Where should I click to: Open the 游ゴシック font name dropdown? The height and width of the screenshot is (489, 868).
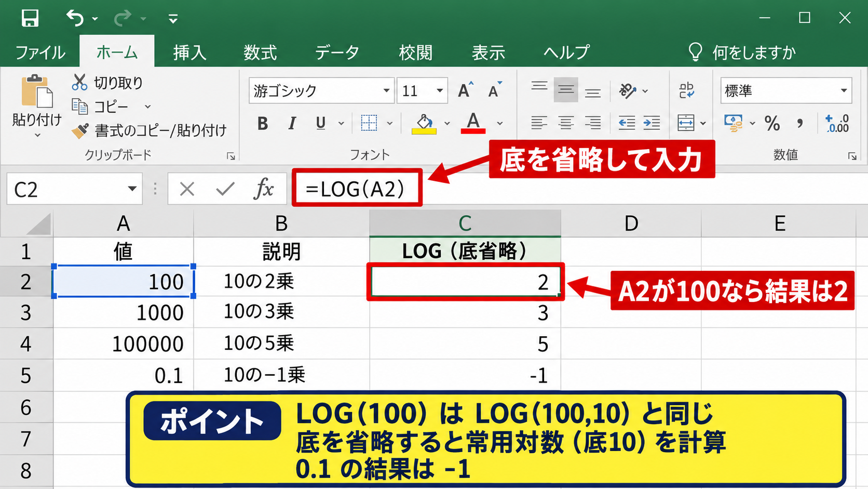coord(386,91)
